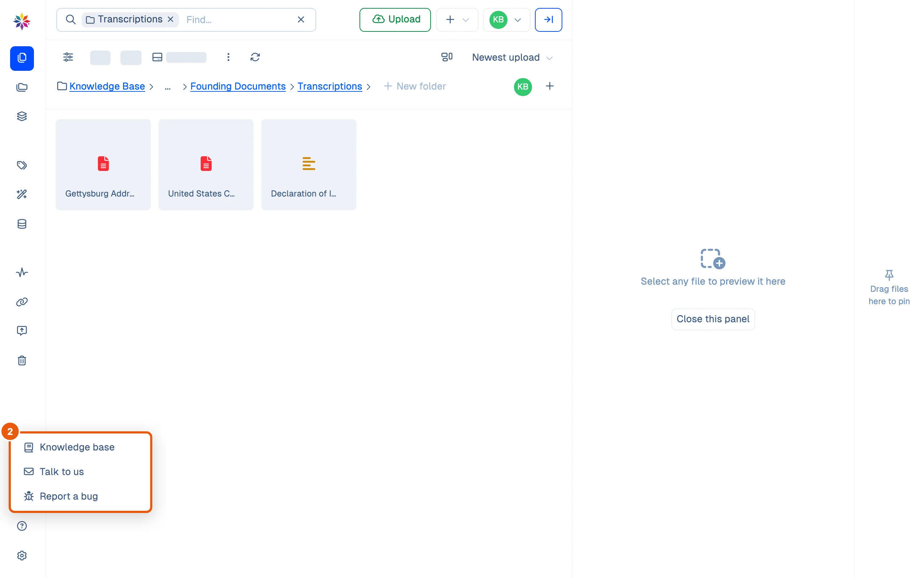Click the Upload button
The width and height of the screenshot is (924, 578).
click(x=395, y=20)
